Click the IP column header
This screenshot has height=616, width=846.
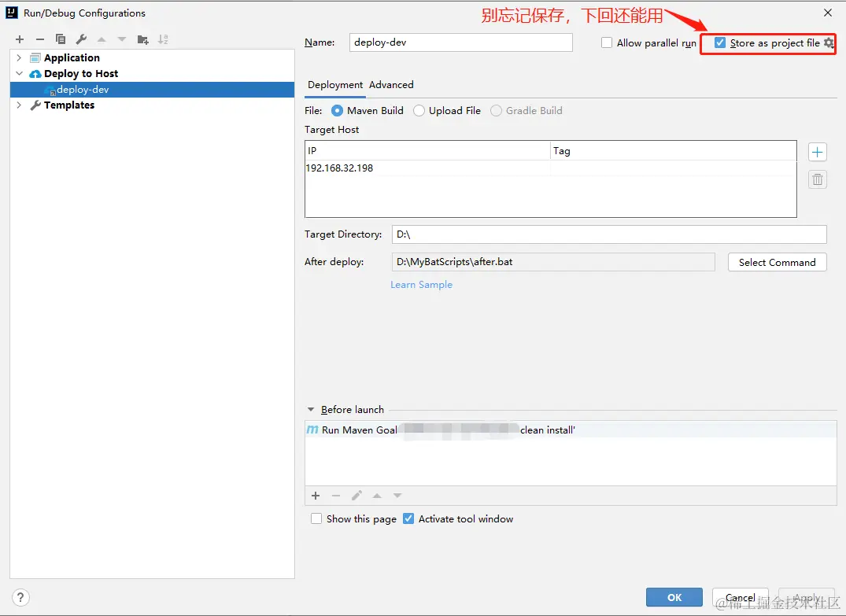(427, 151)
